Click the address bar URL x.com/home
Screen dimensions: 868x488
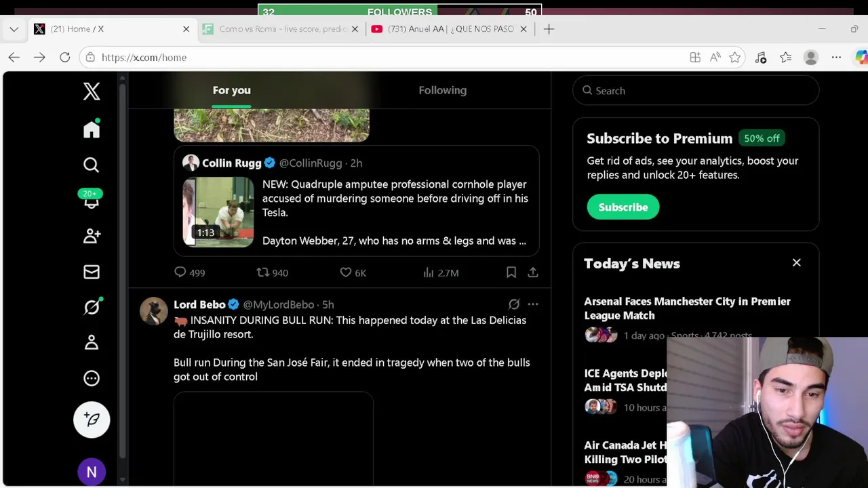pyautogui.click(x=144, y=58)
